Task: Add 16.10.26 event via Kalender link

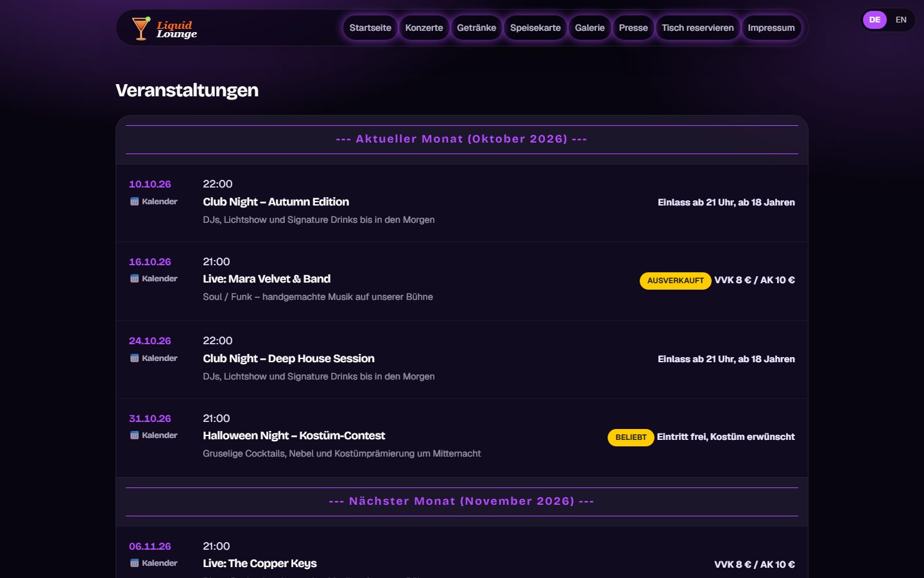Action: pyautogui.click(x=153, y=279)
